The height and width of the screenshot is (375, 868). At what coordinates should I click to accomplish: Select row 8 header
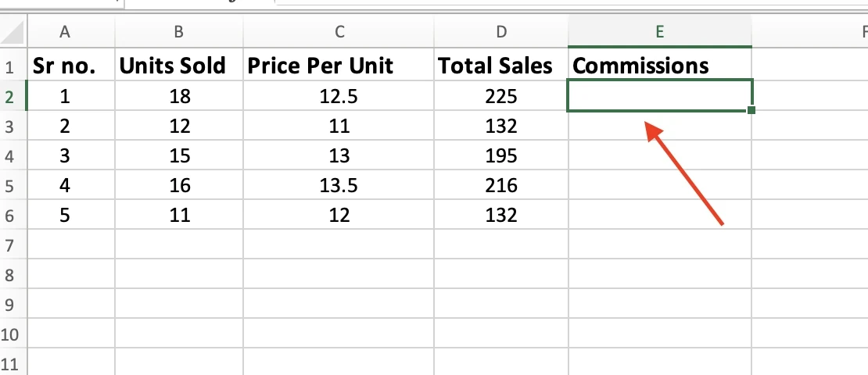(x=13, y=273)
